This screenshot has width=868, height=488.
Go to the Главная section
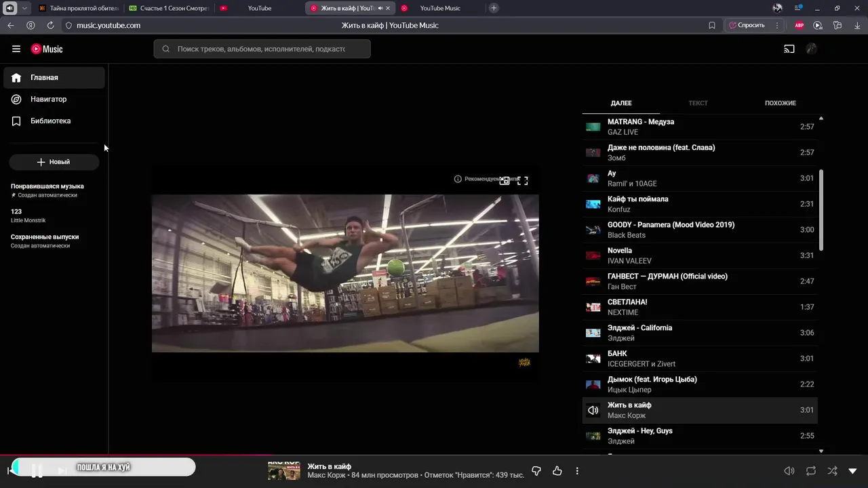54,77
